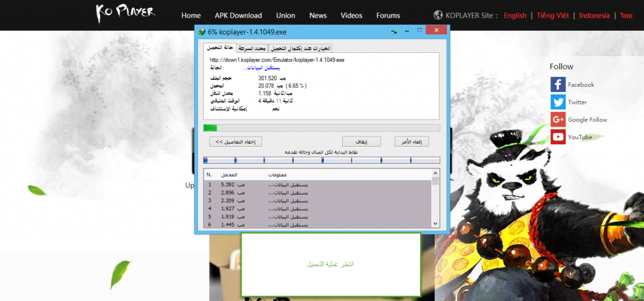The width and height of the screenshot is (644, 301).
Task: Select connection row 6 with 1.445
Action: [318, 225]
